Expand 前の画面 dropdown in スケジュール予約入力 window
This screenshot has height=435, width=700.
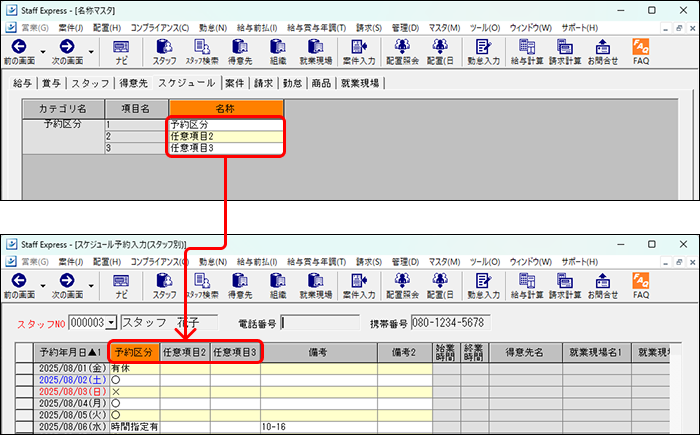click(43, 286)
